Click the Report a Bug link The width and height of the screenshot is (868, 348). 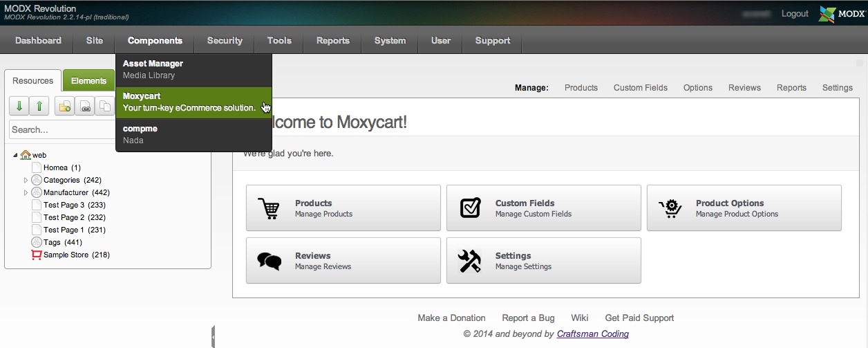coord(528,318)
